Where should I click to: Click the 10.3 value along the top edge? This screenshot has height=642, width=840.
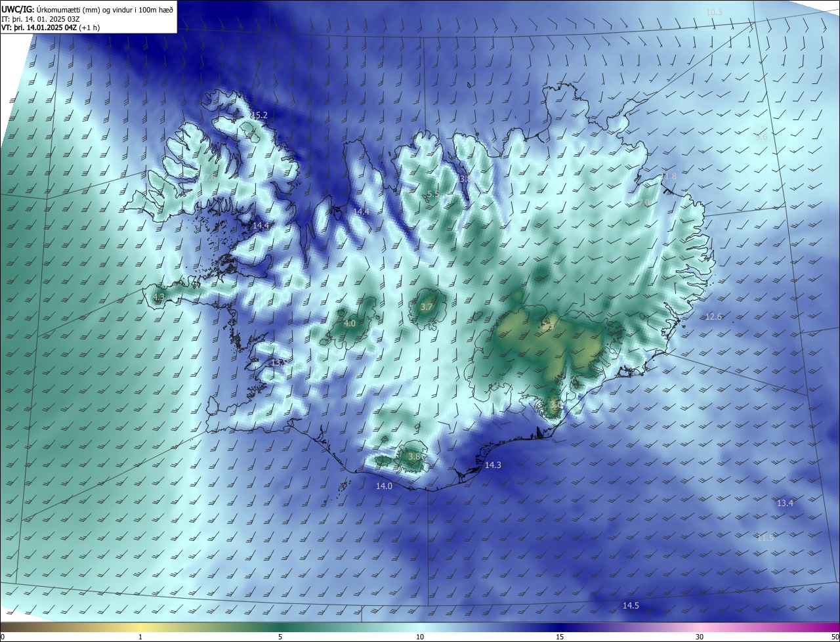[714, 12]
